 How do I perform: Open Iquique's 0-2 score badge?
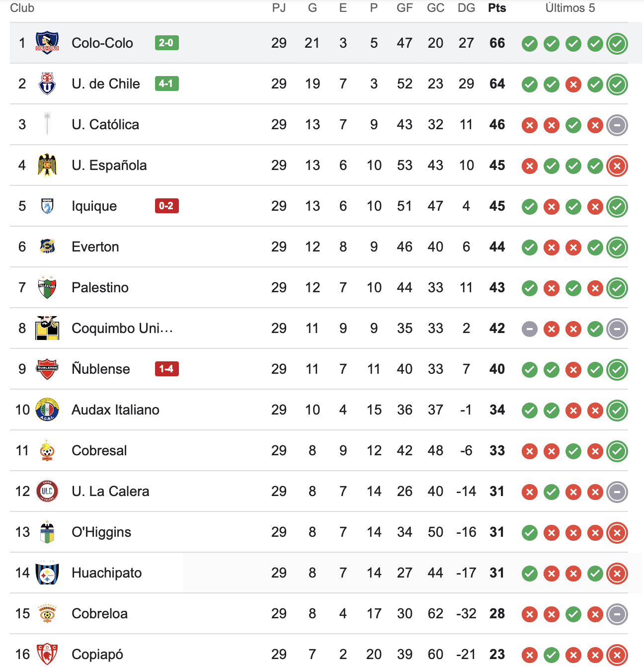166,206
